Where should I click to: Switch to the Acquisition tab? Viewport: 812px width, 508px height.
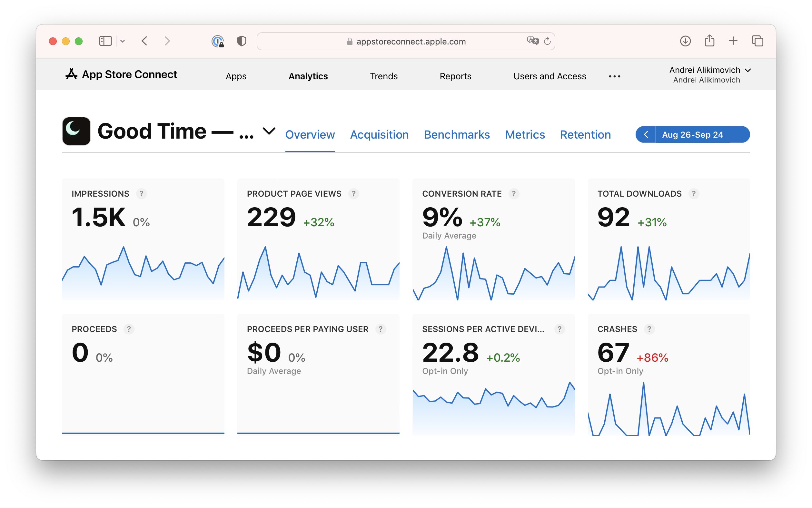tap(379, 135)
